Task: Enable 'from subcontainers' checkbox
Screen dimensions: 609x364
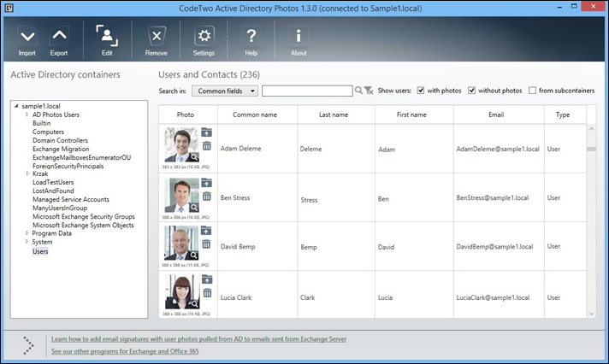Action: pos(533,91)
